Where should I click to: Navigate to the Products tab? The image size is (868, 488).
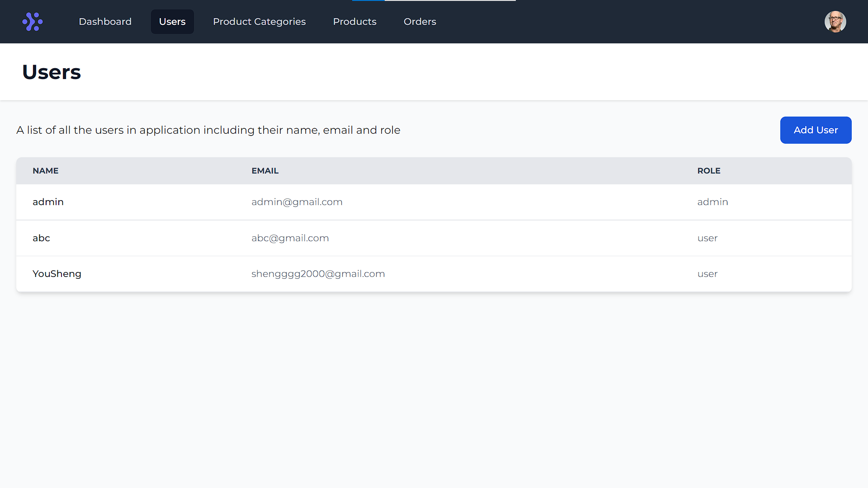coord(354,22)
